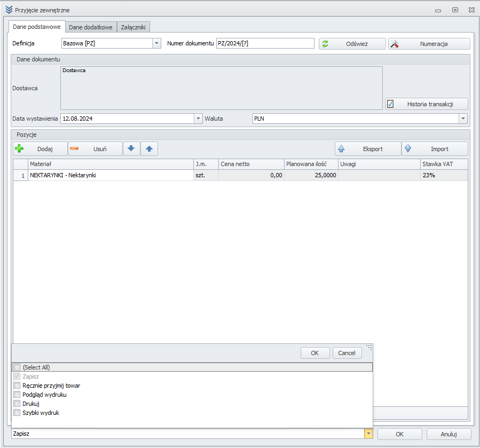Open the Załączniki tab
This screenshot has width=480, height=448.
coord(133,27)
